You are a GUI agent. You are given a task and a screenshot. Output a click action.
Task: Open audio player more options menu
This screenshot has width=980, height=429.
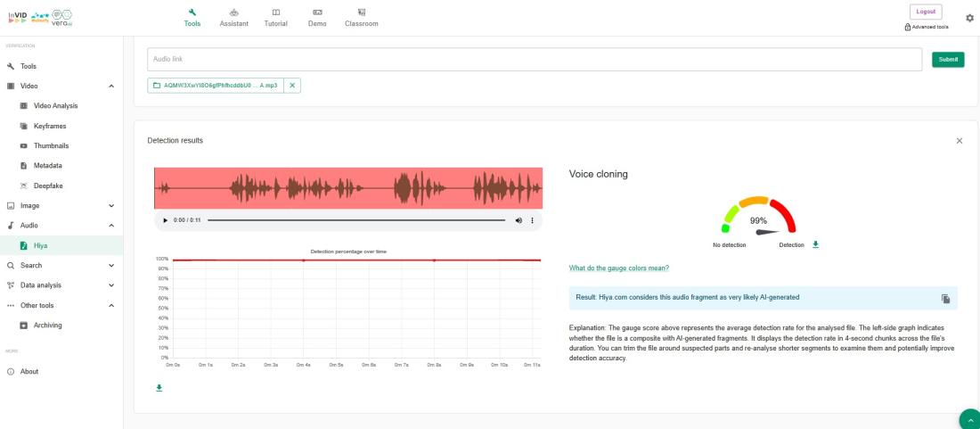click(x=532, y=220)
